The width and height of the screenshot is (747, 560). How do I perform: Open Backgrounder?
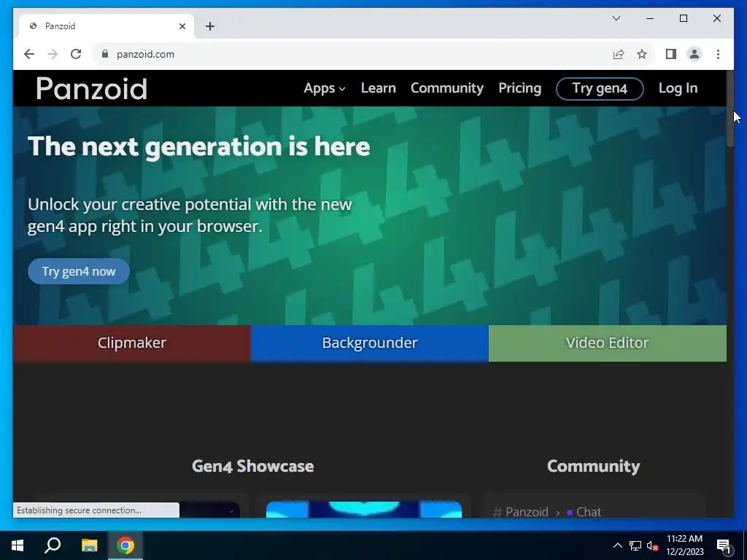pos(370,343)
